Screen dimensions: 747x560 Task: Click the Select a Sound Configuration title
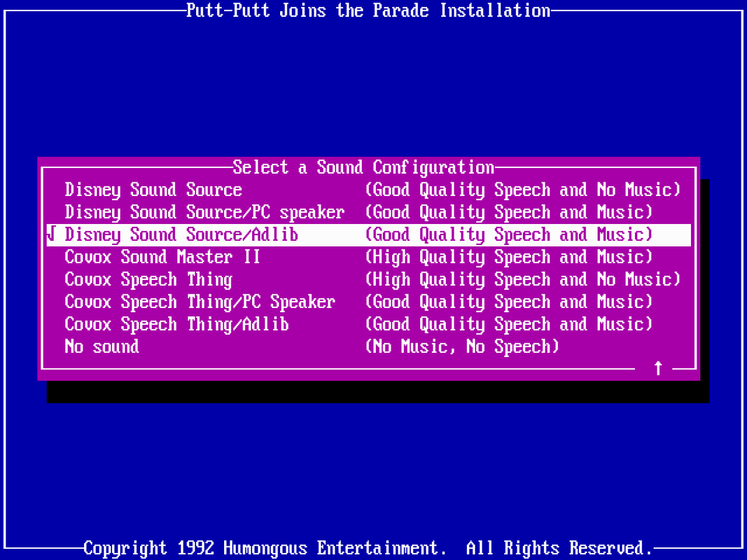pyautogui.click(x=364, y=168)
